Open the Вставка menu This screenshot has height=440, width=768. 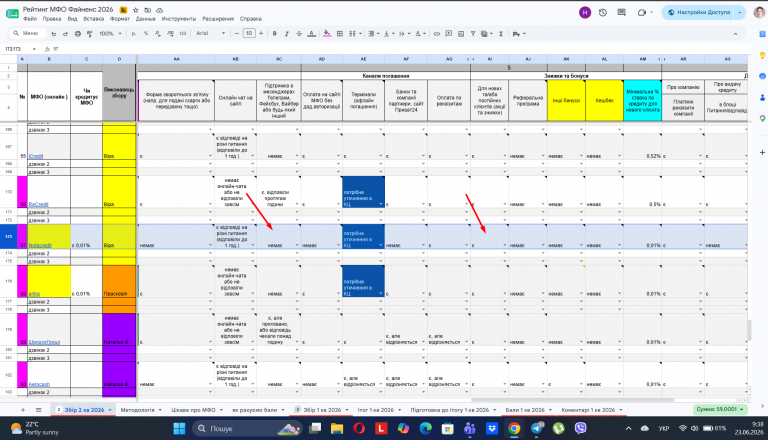(x=93, y=19)
